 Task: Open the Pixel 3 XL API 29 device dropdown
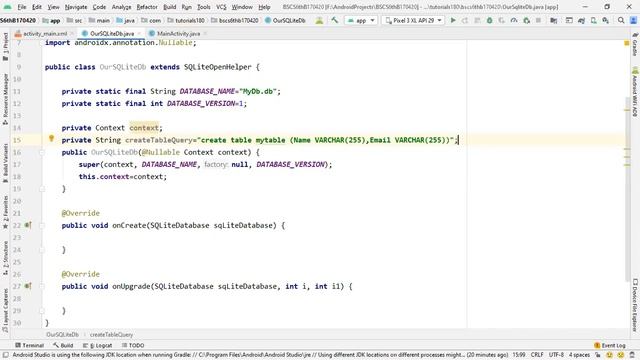(413, 20)
